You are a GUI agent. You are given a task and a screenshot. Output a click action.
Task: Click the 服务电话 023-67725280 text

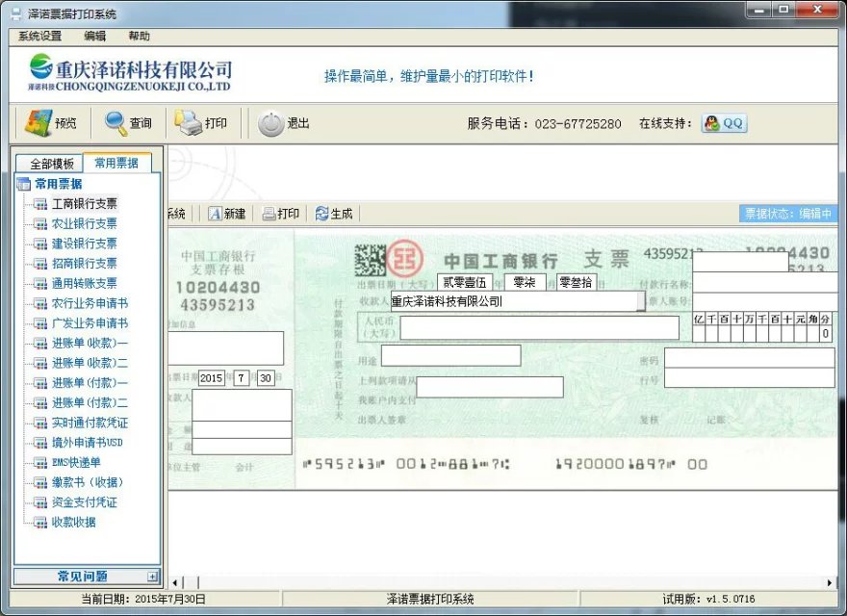544,124
